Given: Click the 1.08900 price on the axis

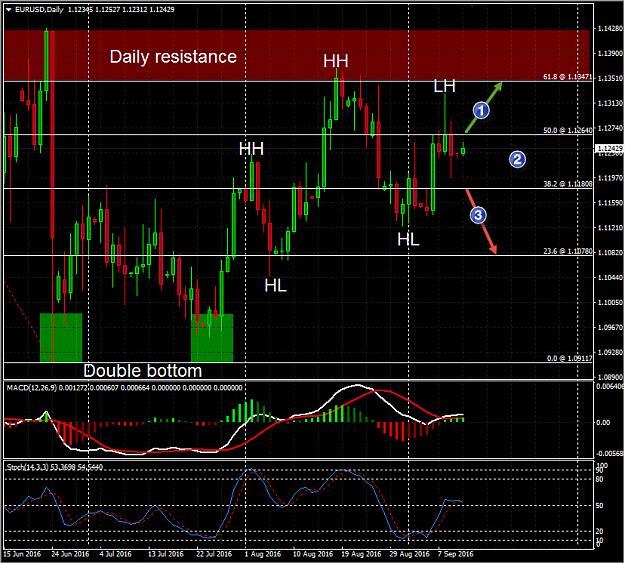Looking at the screenshot, I should (609, 377).
